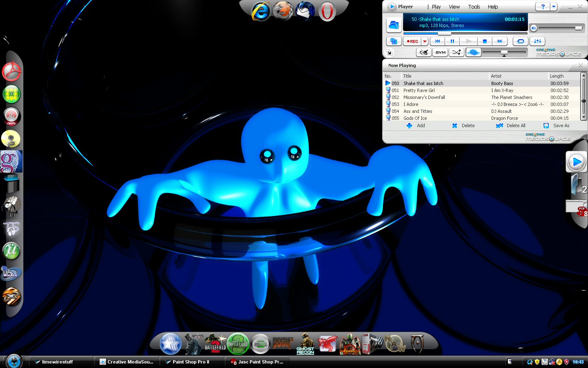This screenshot has width=588, height=368.
Task: Adjust the effect level slider beside the swirl
Action: pos(504,52)
